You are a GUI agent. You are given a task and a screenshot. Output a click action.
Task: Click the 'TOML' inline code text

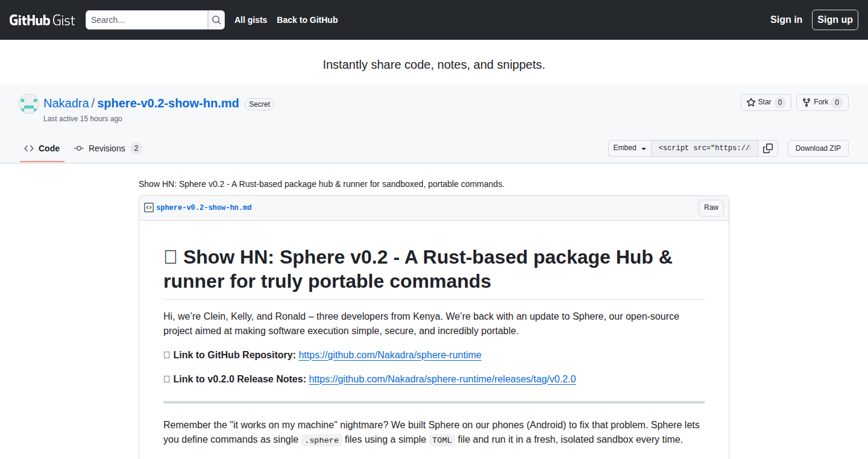[x=442, y=440]
